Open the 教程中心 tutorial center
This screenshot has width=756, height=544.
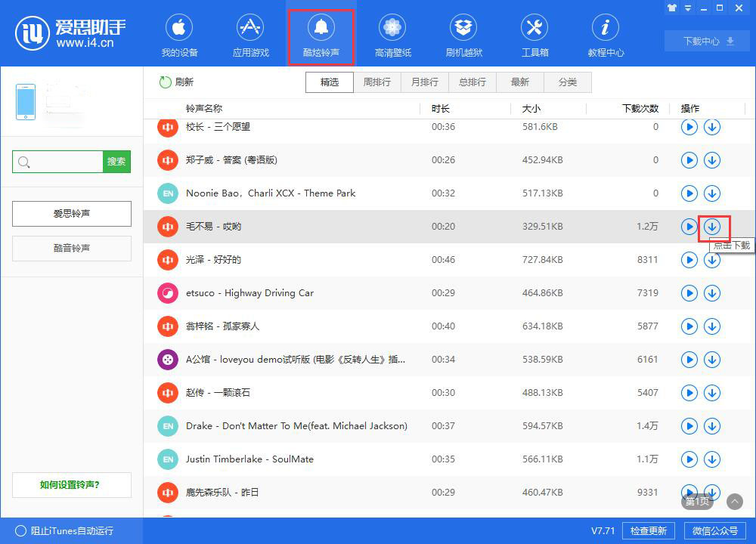click(605, 35)
